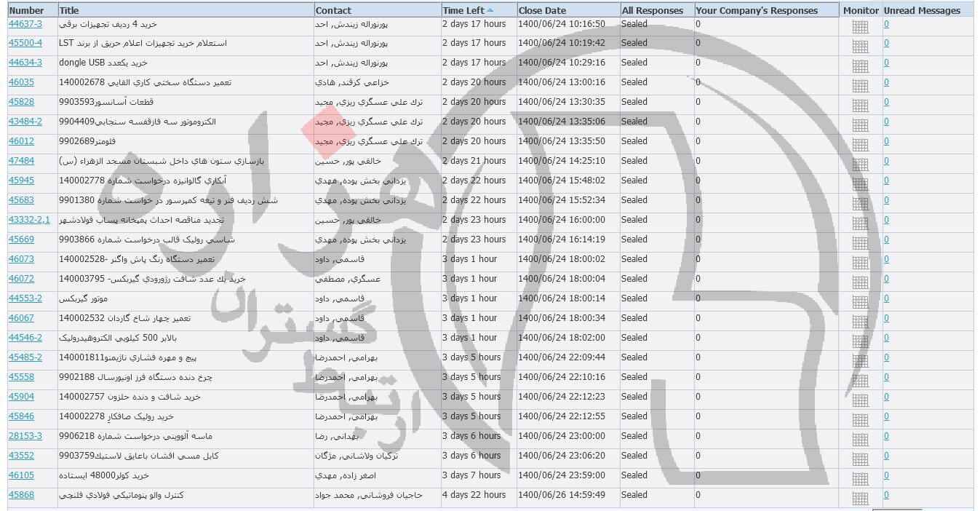This screenshot has height=511, width=980.
Task: Open negotiation number 45500-4 link
Action: [x=25, y=43]
